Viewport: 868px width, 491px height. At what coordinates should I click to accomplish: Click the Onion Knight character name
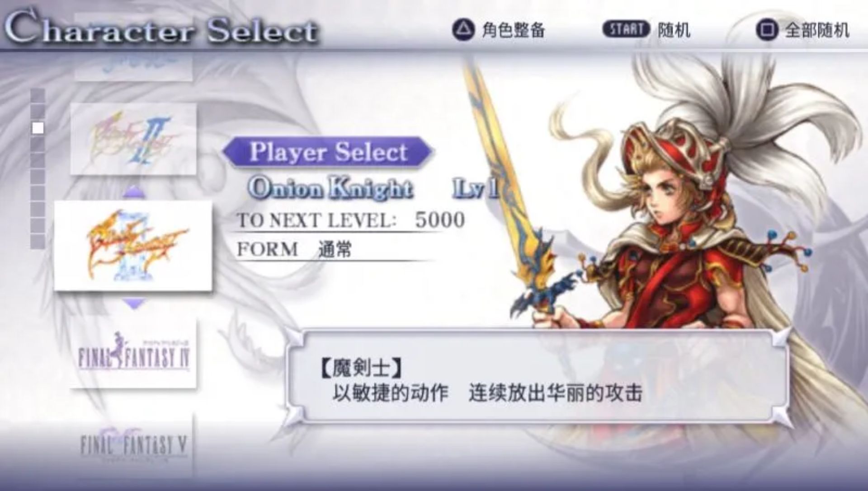(x=330, y=188)
